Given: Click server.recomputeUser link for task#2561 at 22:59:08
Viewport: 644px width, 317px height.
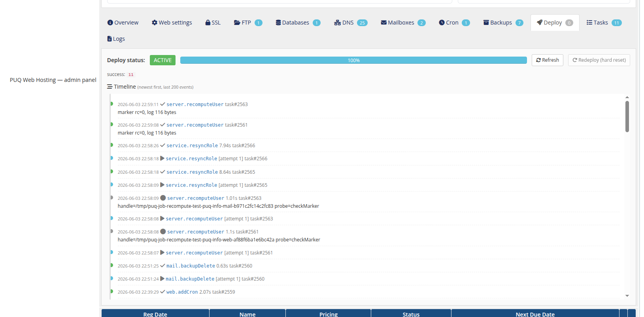Looking at the screenshot, I should click(x=195, y=125).
